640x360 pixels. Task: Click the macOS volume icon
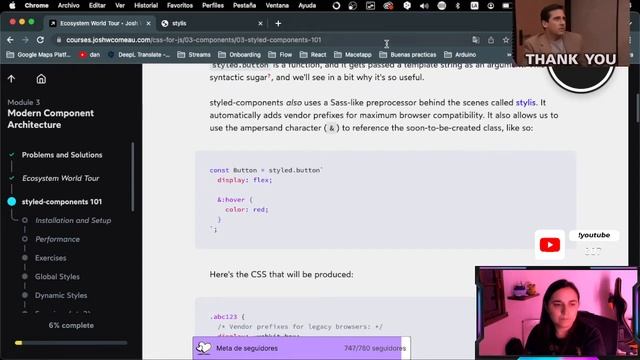pos(424,5)
